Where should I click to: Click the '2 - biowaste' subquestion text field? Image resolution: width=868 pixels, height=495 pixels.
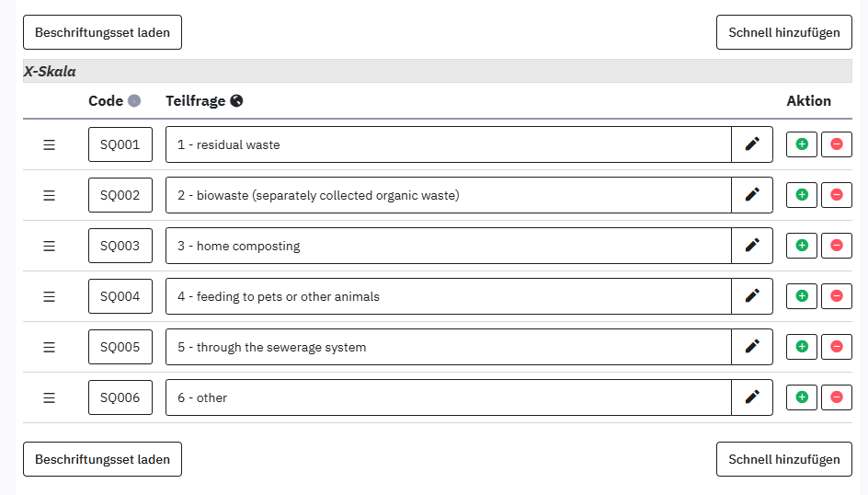[449, 195]
